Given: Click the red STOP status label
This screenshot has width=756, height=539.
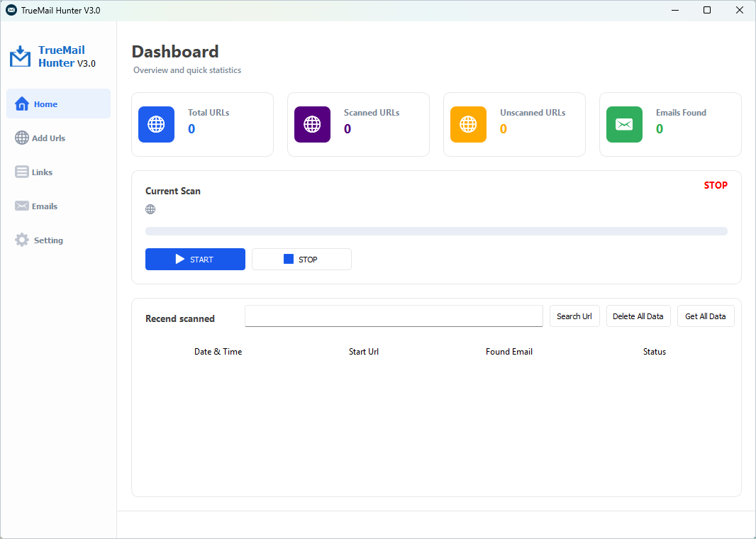Looking at the screenshot, I should [x=716, y=185].
